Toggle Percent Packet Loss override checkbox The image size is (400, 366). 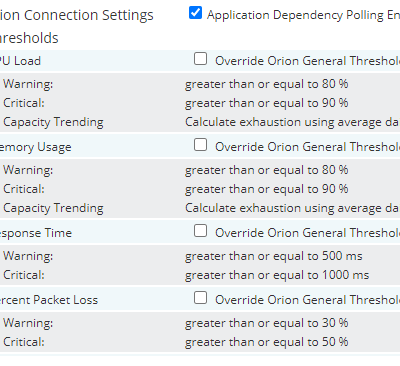(x=200, y=298)
